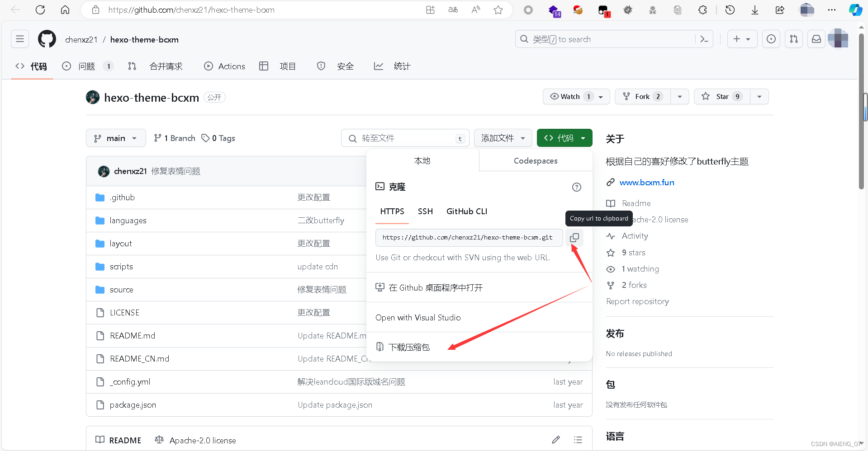Select the Codespaces tab
Viewport: 868px width, 451px height.
tap(536, 161)
